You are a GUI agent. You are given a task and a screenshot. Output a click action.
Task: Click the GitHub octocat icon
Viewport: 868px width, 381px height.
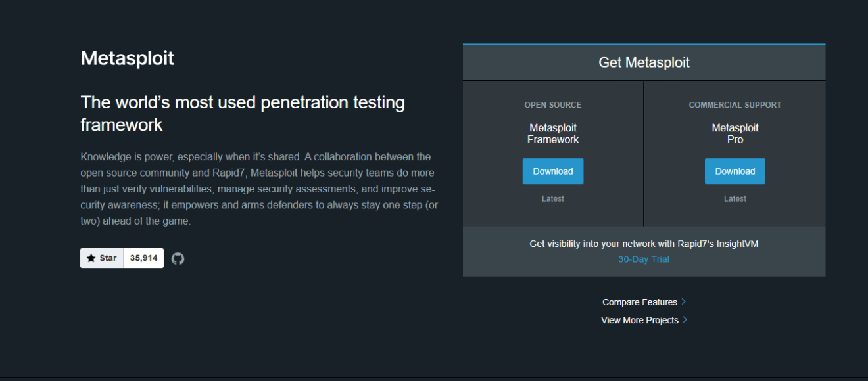(x=178, y=258)
